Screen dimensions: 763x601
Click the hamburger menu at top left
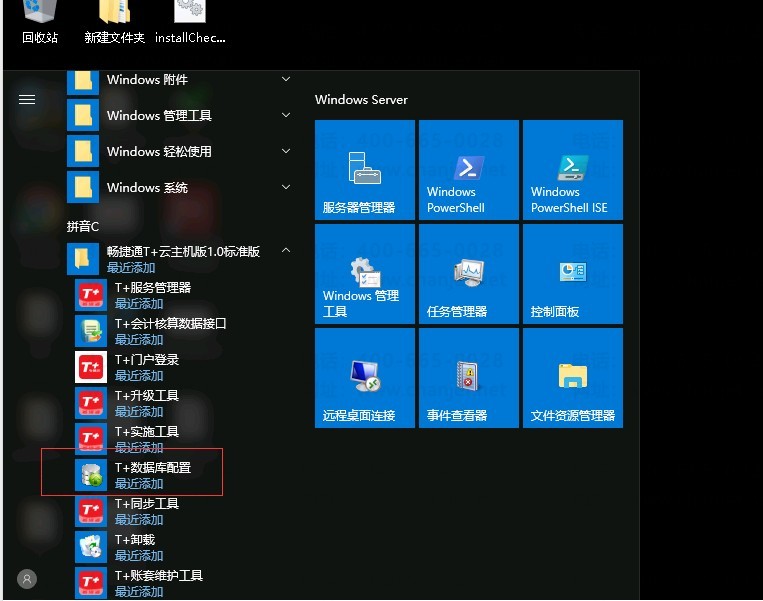27,99
